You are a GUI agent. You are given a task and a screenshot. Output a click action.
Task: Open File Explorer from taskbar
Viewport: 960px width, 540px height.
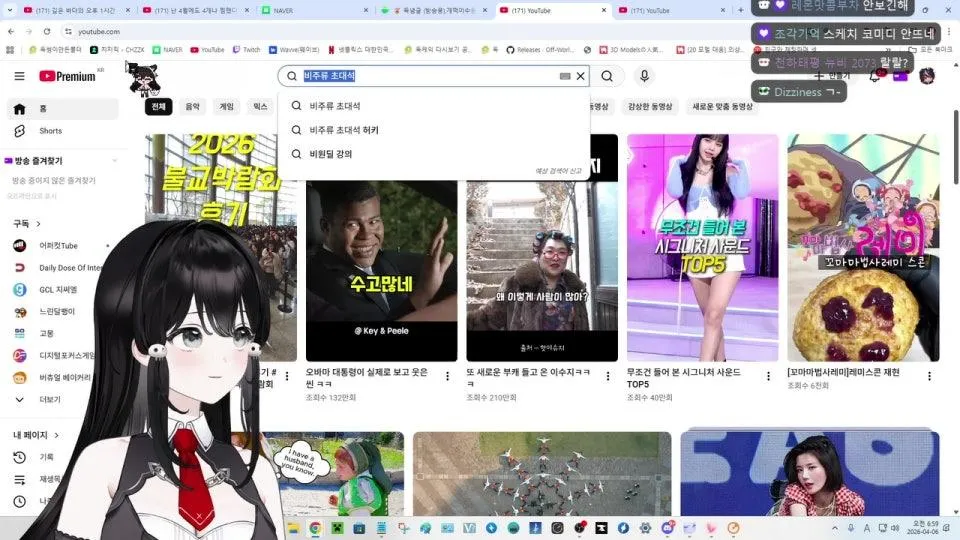(293, 528)
